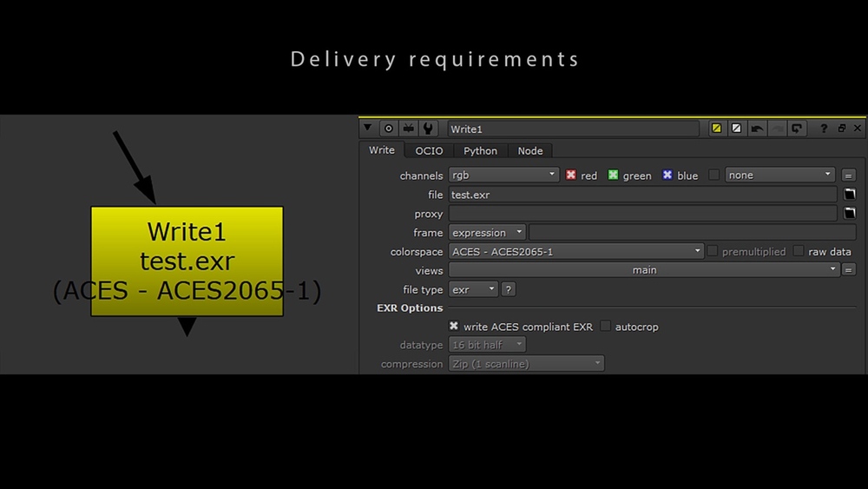Click the revert icon in Write1 header
The height and width of the screenshot is (489, 868).
coord(797,129)
